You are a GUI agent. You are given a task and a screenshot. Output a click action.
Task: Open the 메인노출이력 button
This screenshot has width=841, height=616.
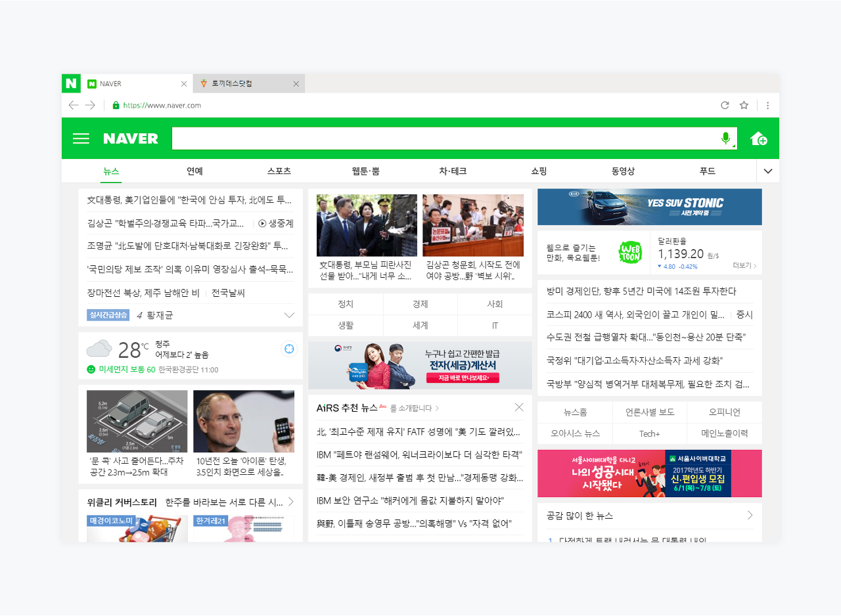[x=725, y=434]
